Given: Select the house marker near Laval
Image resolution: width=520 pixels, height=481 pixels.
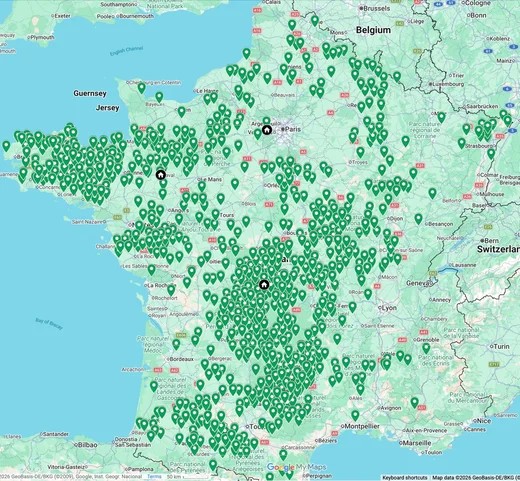Looking at the screenshot, I should pyautogui.click(x=161, y=174).
